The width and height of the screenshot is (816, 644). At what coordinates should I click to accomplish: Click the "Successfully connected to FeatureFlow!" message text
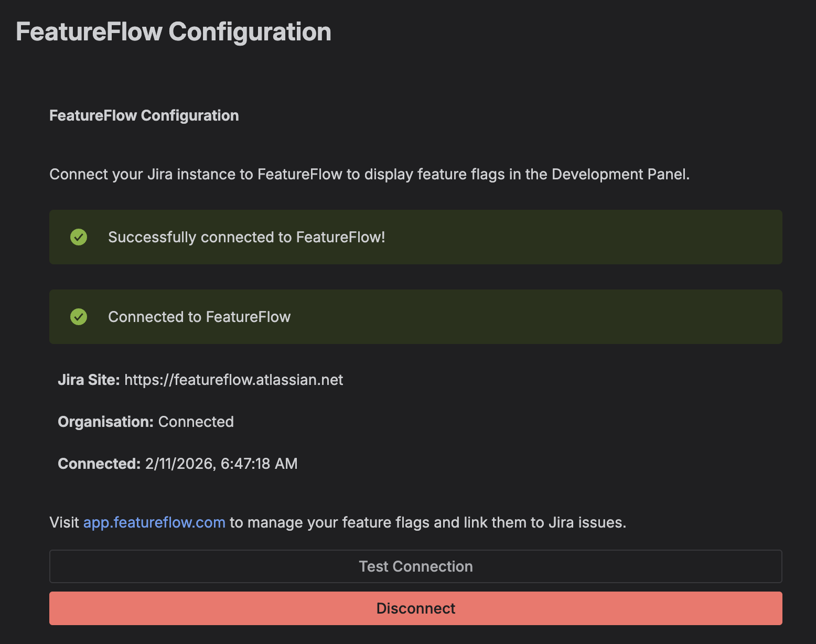[246, 237]
